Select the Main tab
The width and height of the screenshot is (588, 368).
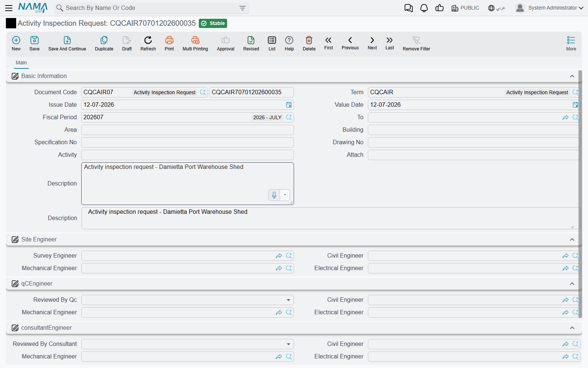pos(21,63)
